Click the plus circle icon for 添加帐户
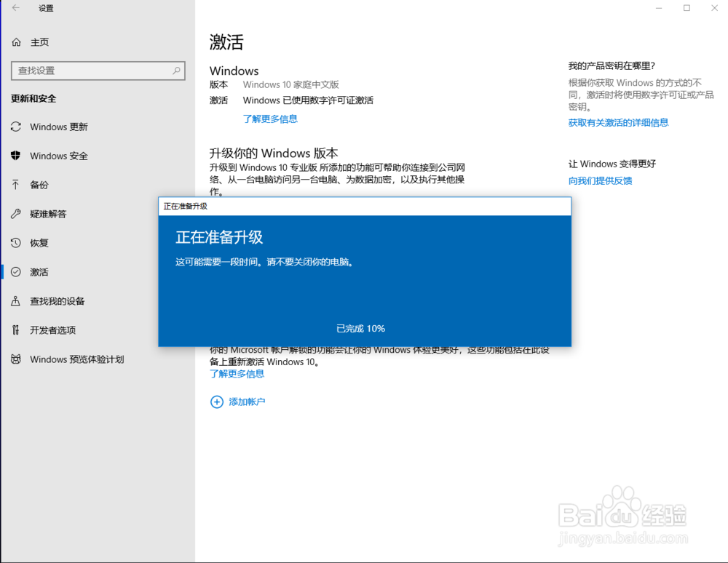This screenshot has width=728, height=563. pos(217,402)
